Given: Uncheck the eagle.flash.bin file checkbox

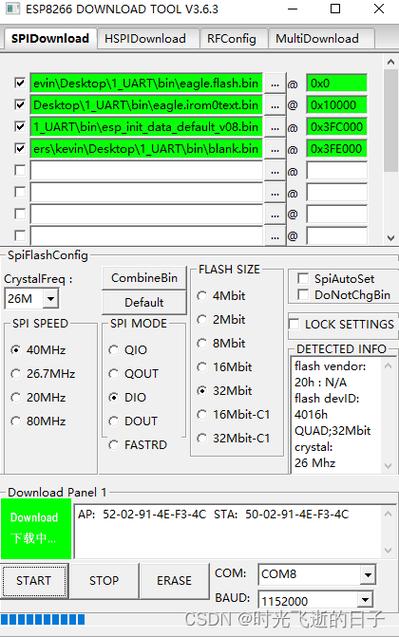Looking at the screenshot, I should pos(20,83).
